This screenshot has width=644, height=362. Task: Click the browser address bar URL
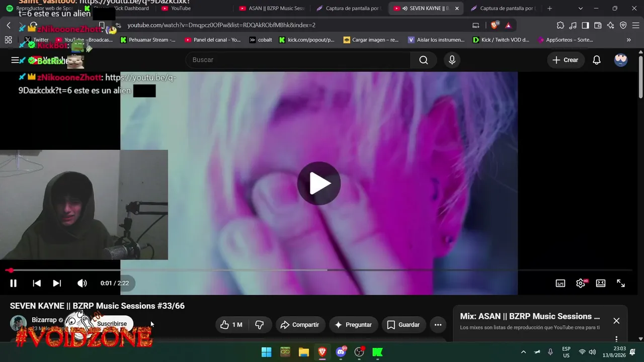(x=221, y=25)
